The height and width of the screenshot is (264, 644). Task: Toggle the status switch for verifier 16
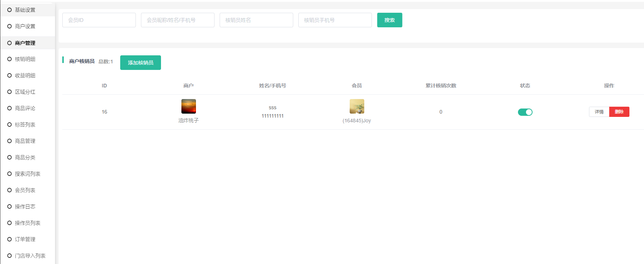525,112
